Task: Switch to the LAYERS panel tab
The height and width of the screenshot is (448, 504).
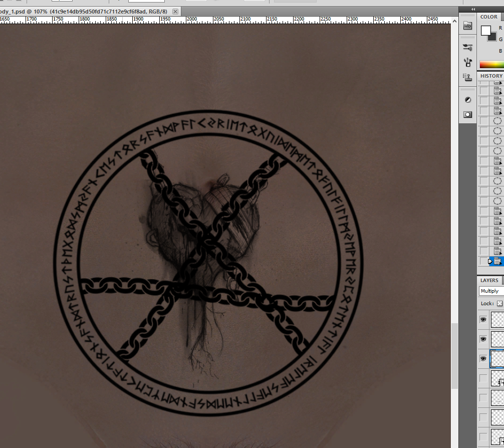Action: click(x=489, y=281)
